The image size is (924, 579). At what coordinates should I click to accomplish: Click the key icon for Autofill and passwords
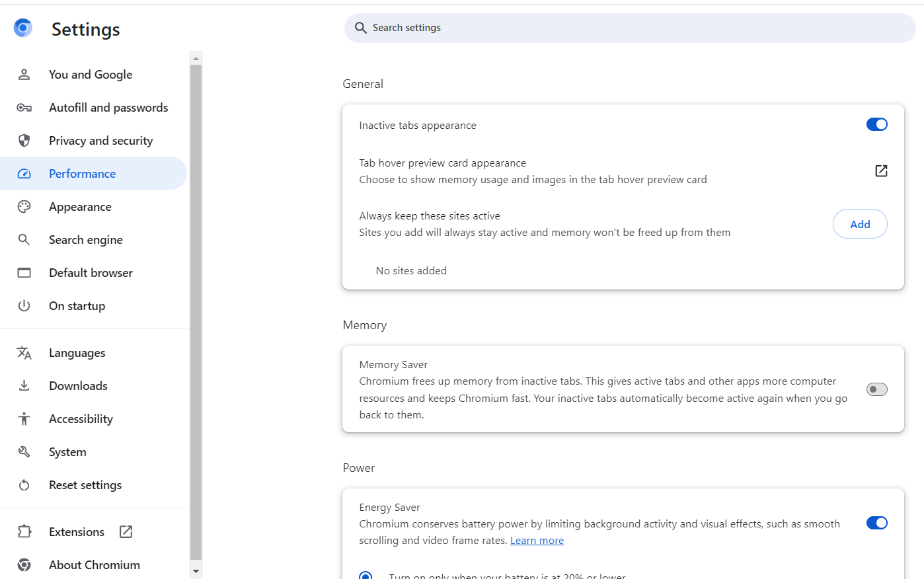24,108
